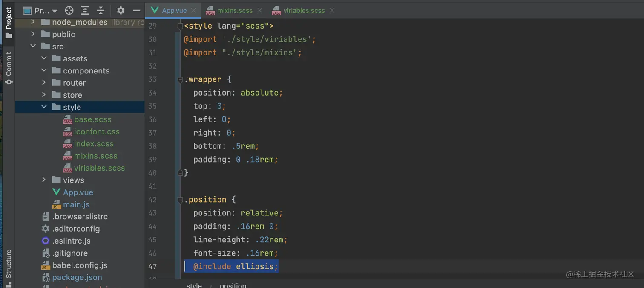The width and height of the screenshot is (644, 288).
Task: Open .eslintrc.js file
Action: (x=71, y=241)
